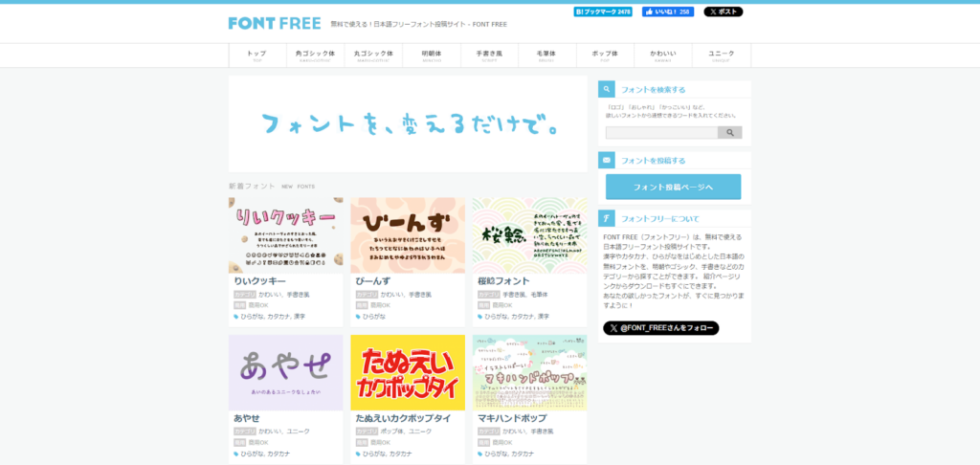Open the ユニーク category tab

[x=721, y=55]
